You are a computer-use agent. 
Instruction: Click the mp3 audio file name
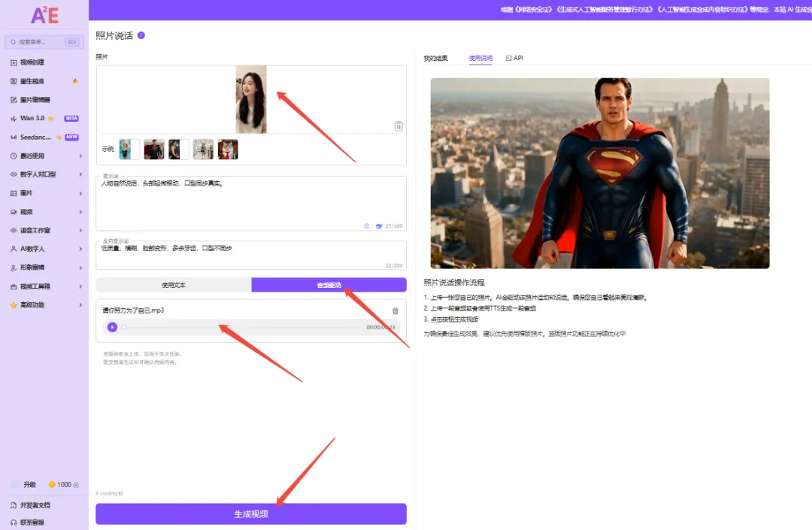(x=133, y=310)
